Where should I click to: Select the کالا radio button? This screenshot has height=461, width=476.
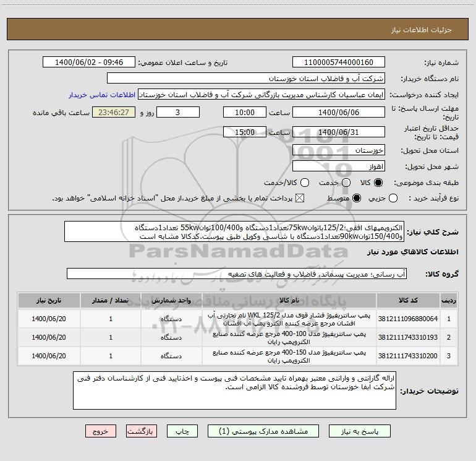pyautogui.click(x=378, y=183)
